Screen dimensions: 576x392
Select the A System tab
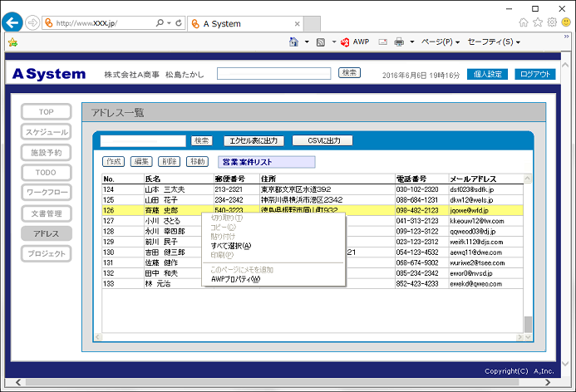[244, 24]
